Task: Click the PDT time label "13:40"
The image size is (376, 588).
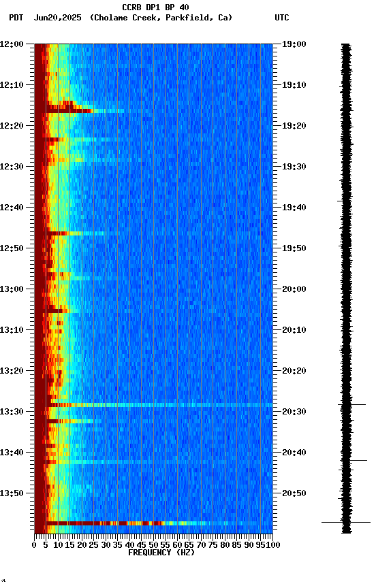Action: (12, 453)
